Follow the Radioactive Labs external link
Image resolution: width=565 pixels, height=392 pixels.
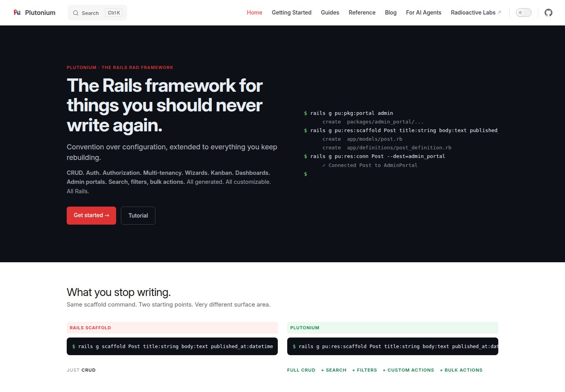coord(476,13)
